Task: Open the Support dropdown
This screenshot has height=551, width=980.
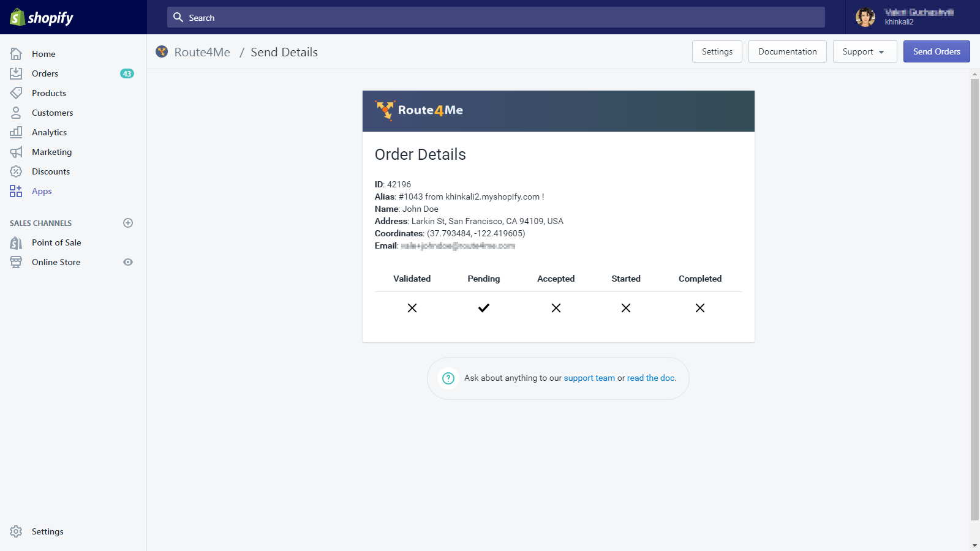Action: pyautogui.click(x=865, y=51)
